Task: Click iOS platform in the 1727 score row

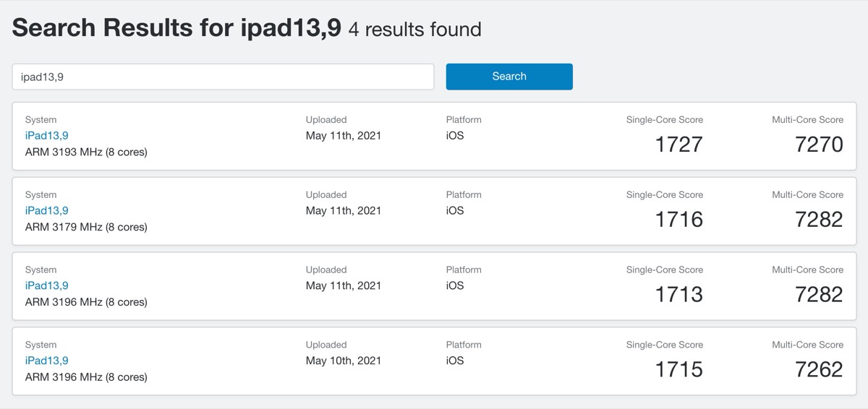Action: click(x=454, y=136)
